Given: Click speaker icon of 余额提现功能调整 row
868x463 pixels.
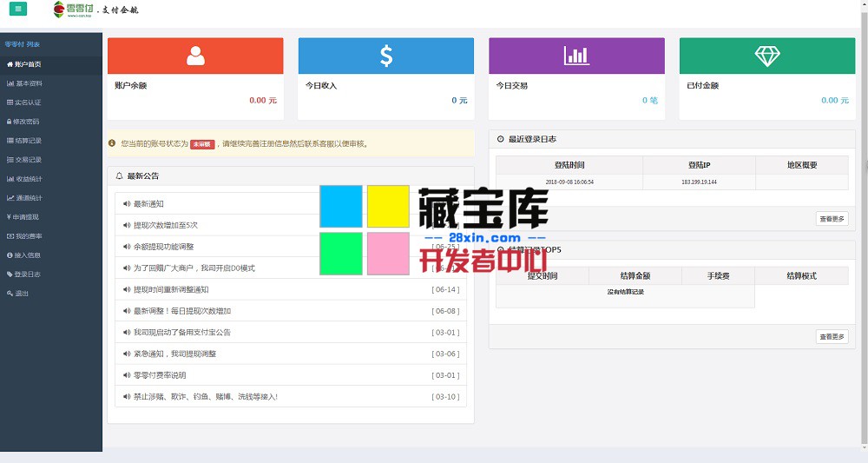Looking at the screenshot, I should (x=127, y=247).
